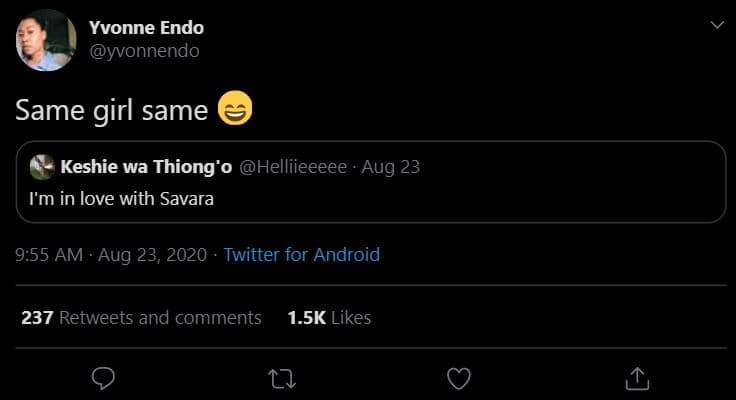View the 237 Retweets and comments list
Screen dimensions: 736x400
pos(141,318)
